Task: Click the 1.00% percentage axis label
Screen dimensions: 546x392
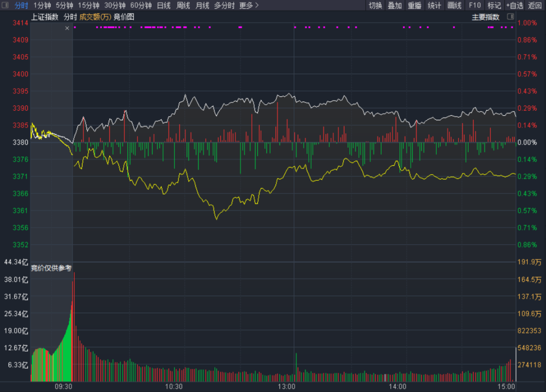Action: pos(527,23)
